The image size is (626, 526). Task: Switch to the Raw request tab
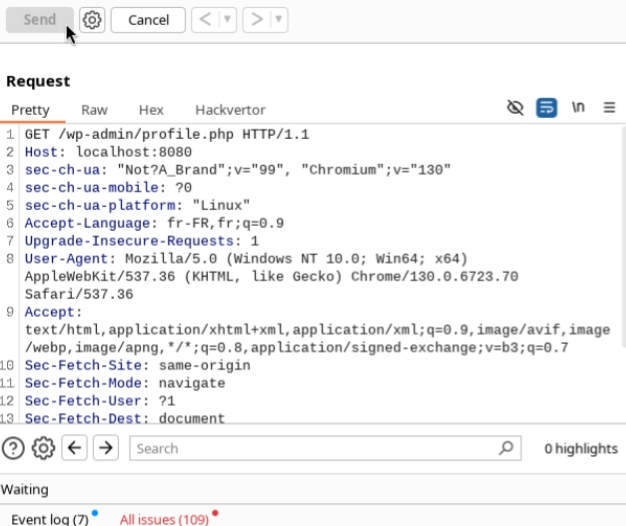click(94, 110)
